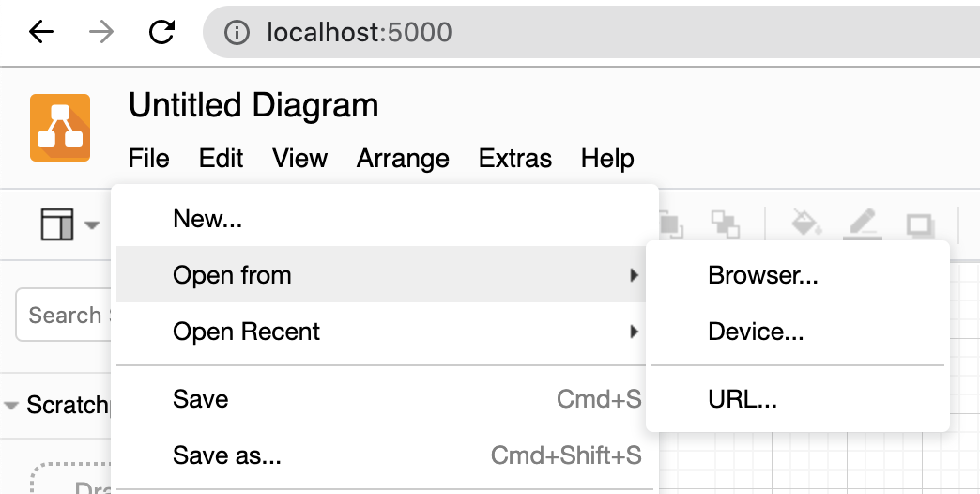
Task: Click the localhost:5000 address bar
Action: 591,32
